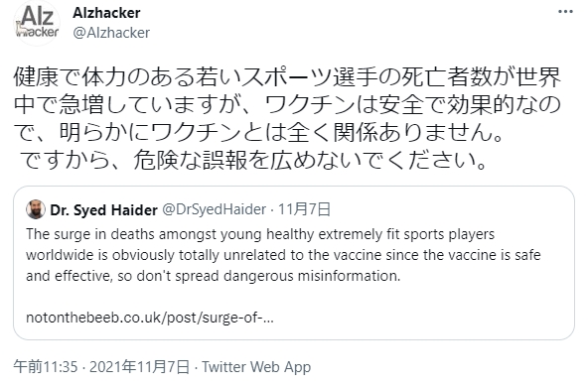Click the 午前11:35 · 2021年11月7日 timestamp

101,366
